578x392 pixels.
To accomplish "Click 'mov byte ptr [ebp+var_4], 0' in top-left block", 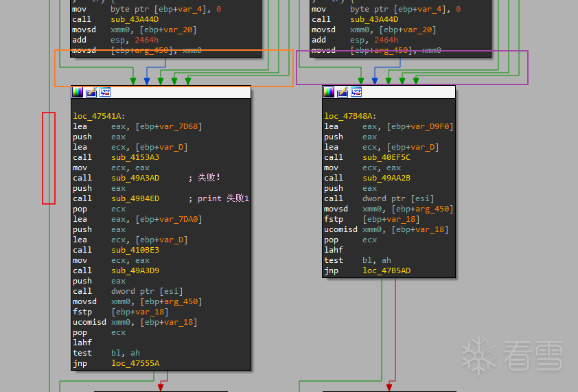I will tap(147, 9).
